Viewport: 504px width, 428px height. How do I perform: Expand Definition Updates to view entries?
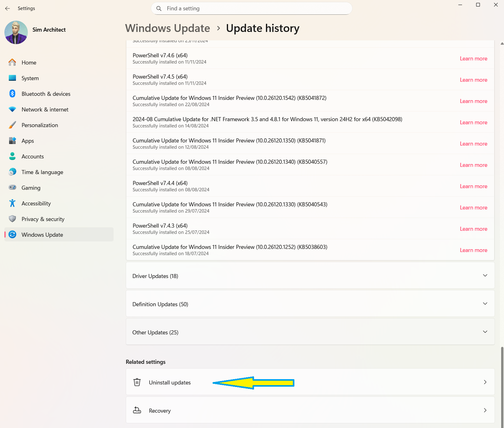(485, 304)
